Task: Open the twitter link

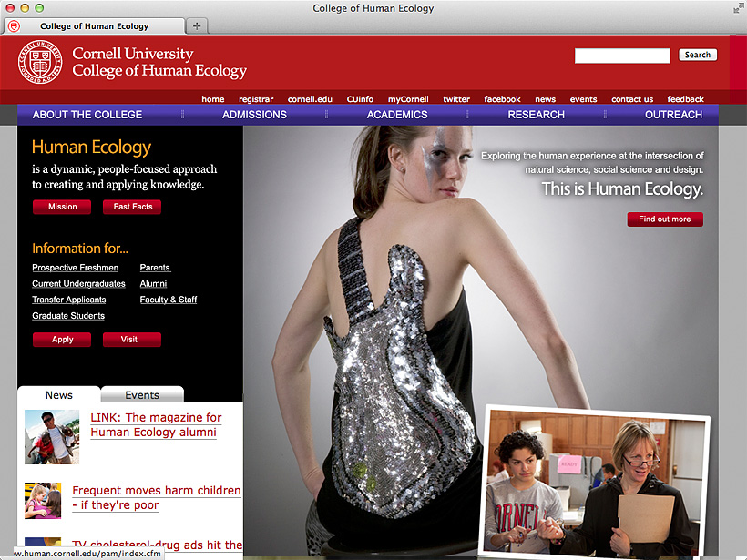Action: [x=456, y=99]
